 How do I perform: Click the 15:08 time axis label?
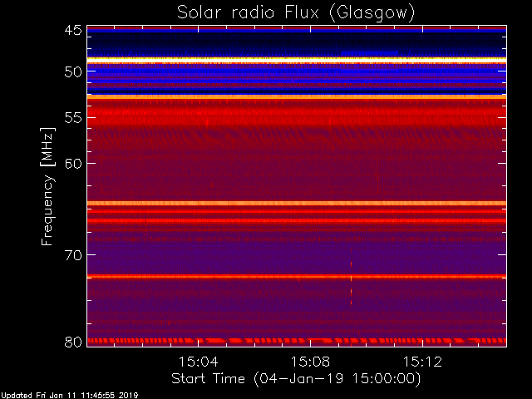(310, 362)
